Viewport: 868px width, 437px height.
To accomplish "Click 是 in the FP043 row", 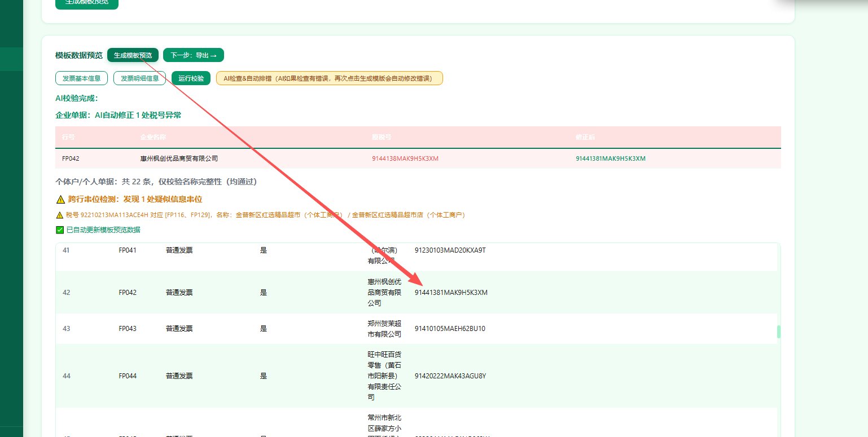I will tap(264, 328).
